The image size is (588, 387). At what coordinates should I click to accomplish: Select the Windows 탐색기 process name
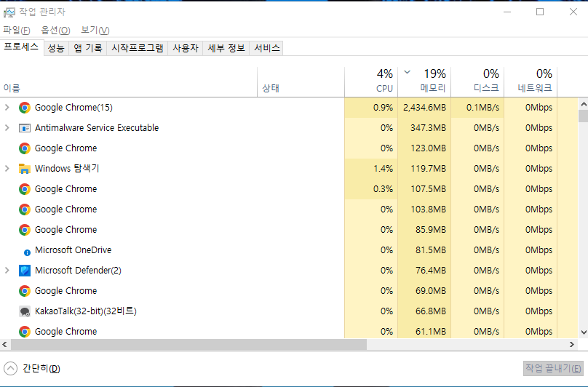pos(67,168)
